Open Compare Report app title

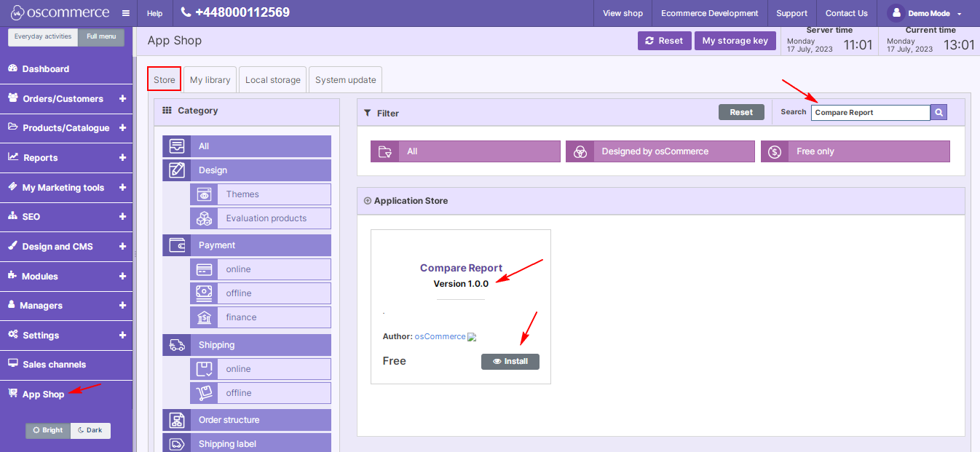pyautogui.click(x=462, y=268)
